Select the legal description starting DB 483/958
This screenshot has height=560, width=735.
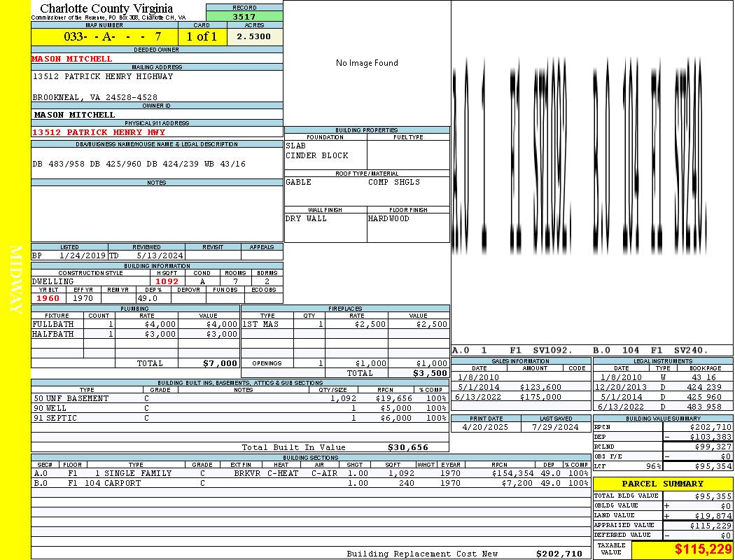[x=139, y=164]
